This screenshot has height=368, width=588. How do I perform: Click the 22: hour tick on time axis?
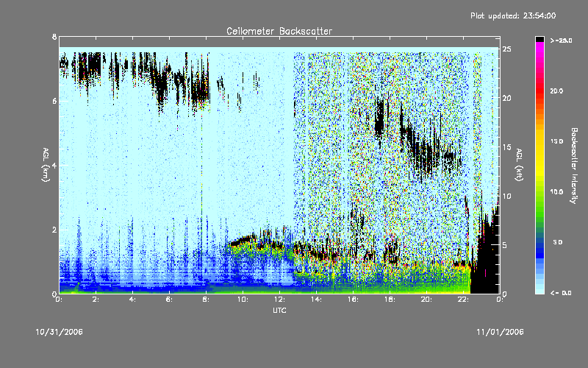pyautogui.click(x=463, y=300)
